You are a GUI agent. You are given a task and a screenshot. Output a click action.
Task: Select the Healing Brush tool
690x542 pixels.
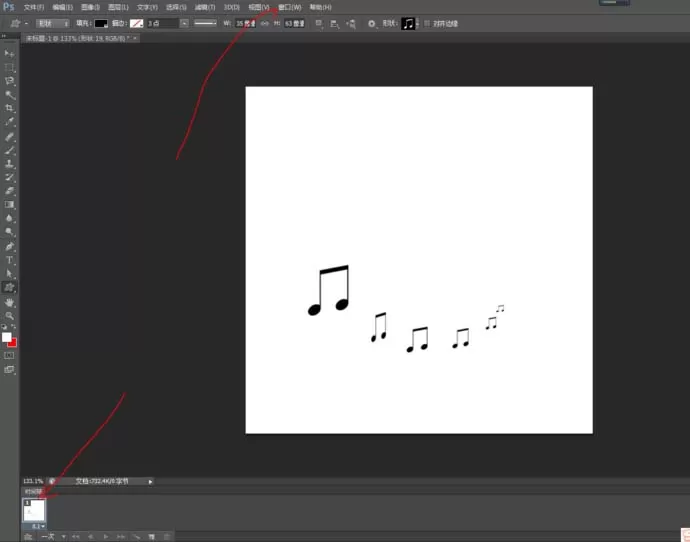point(9,137)
